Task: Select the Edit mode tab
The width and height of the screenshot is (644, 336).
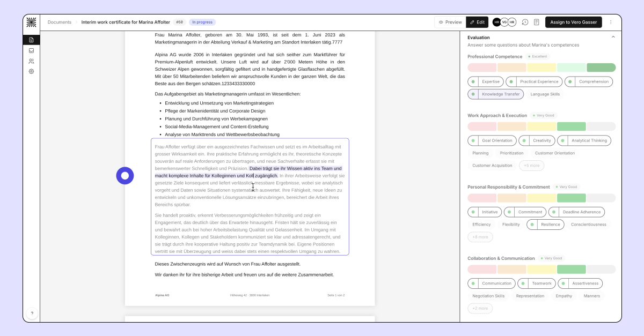Action: [x=477, y=22]
